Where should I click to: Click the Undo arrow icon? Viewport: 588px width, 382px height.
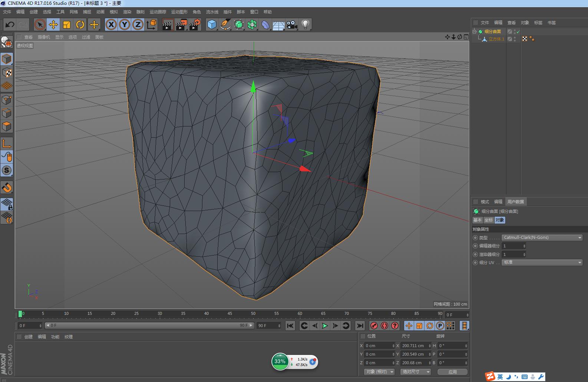point(10,25)
